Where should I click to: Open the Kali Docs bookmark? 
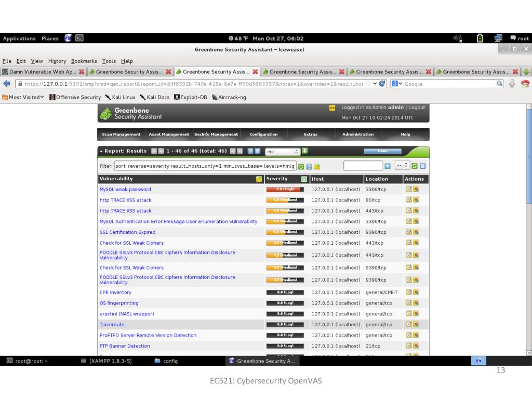[x=155, y=97]
